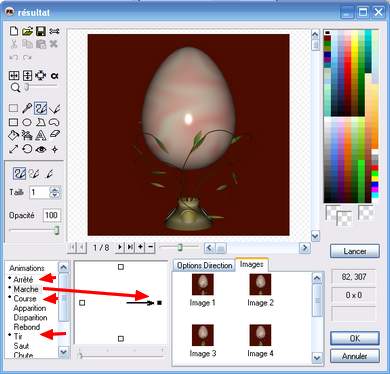The height and width of the screenshot is (374, 390).
Task: Toggle the eye visibility tool icon
Action: click(41, 149)
